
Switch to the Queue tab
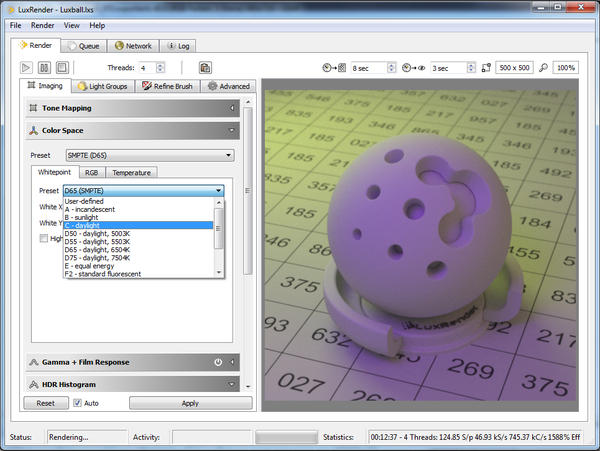84,46
